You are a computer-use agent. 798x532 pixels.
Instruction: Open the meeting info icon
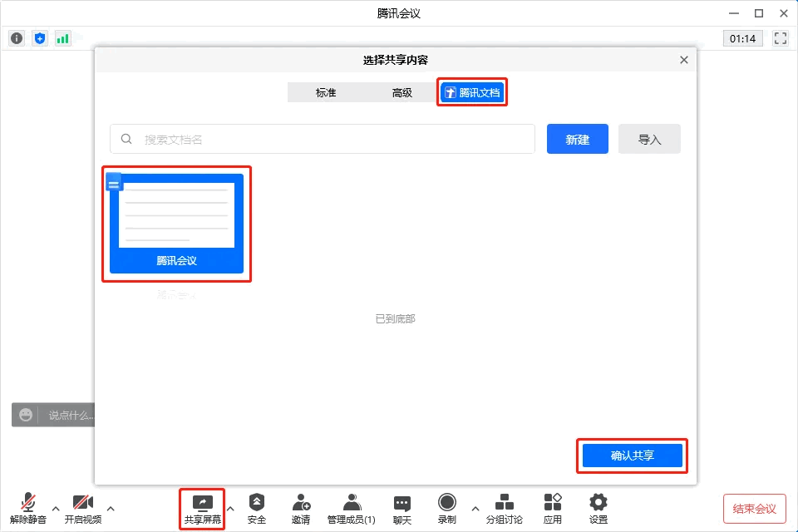pyautogui.click(x=17, y=38)
